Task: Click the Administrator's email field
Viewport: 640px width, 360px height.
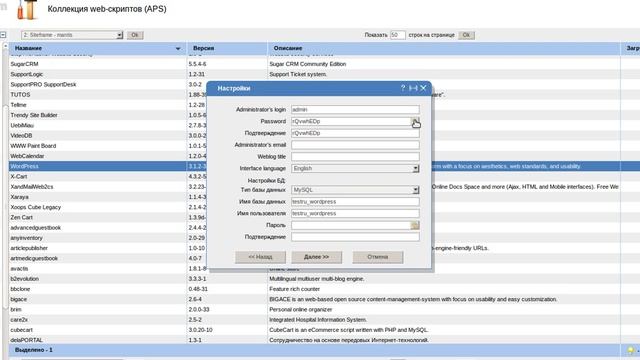Action: point(355,145)
